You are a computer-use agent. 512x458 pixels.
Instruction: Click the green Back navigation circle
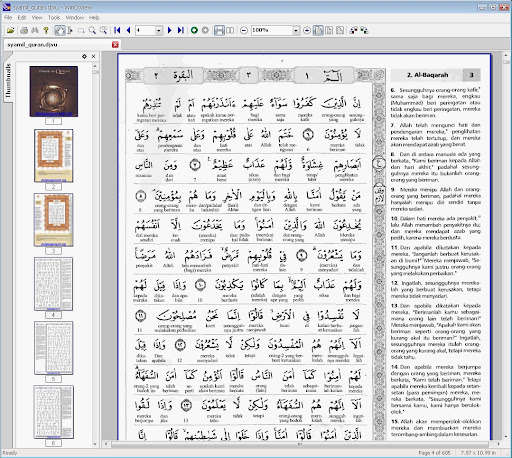194,30
